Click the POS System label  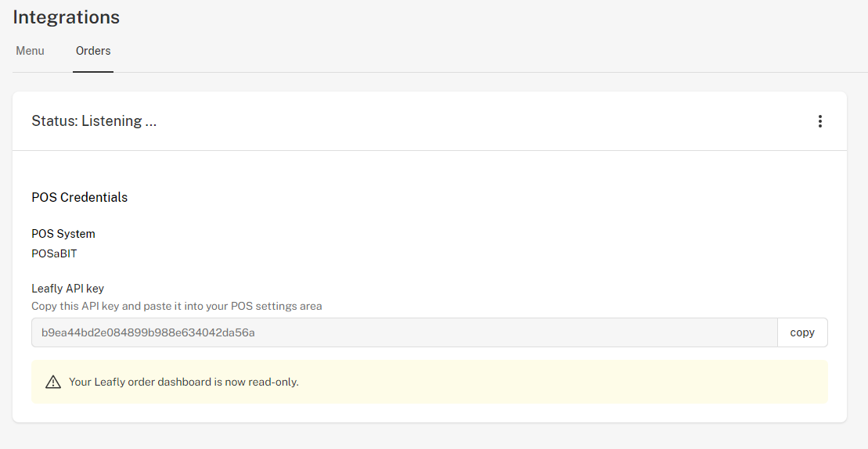tap(63, 234)
